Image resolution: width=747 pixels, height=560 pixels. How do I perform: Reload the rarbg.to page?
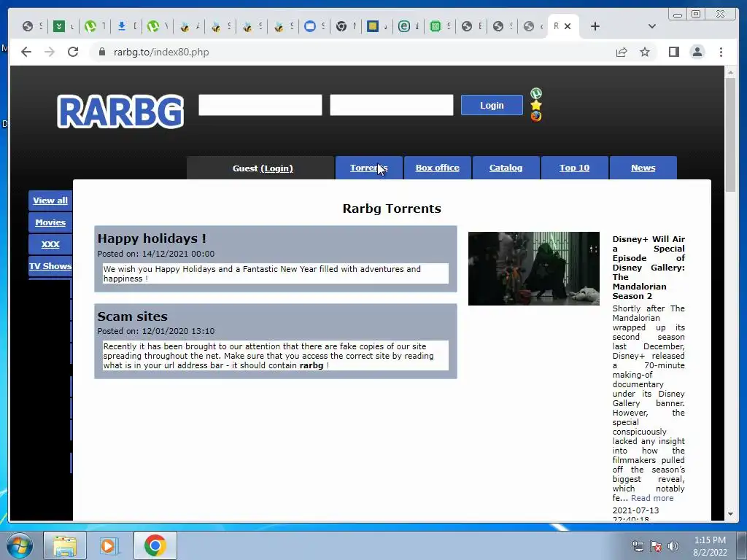[x=73, y=52]
